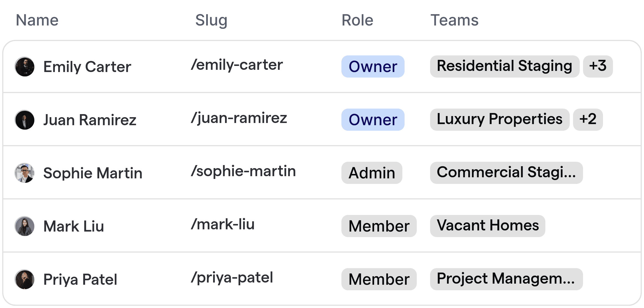644x308 pixels.
Task: Click Priya Patel's profile photo
Action: click(25, 279)
